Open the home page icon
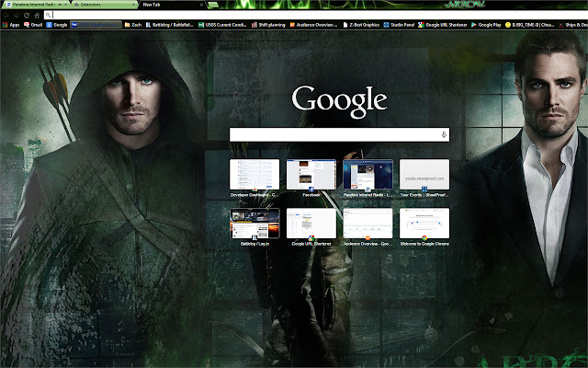Viewport: 588px width, 368px height. point(37,16)
